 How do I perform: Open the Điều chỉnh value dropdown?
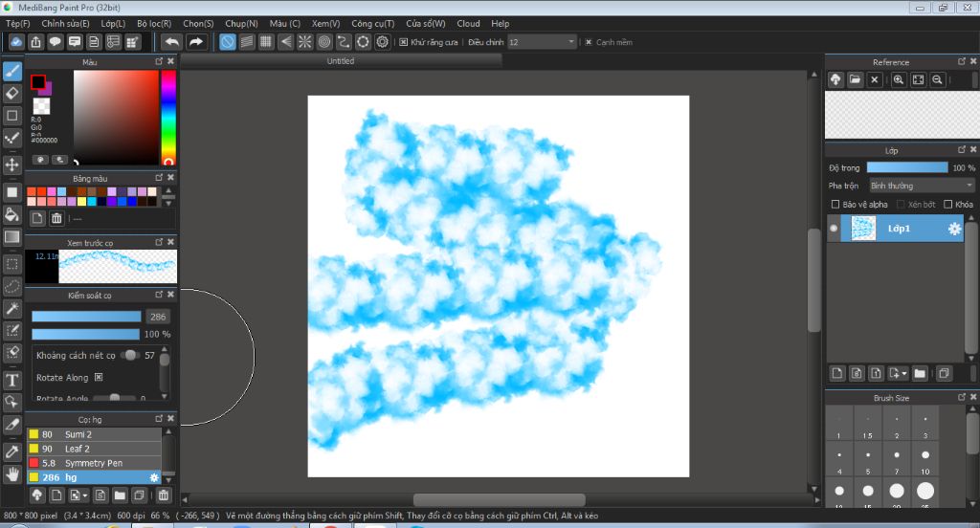571,42
